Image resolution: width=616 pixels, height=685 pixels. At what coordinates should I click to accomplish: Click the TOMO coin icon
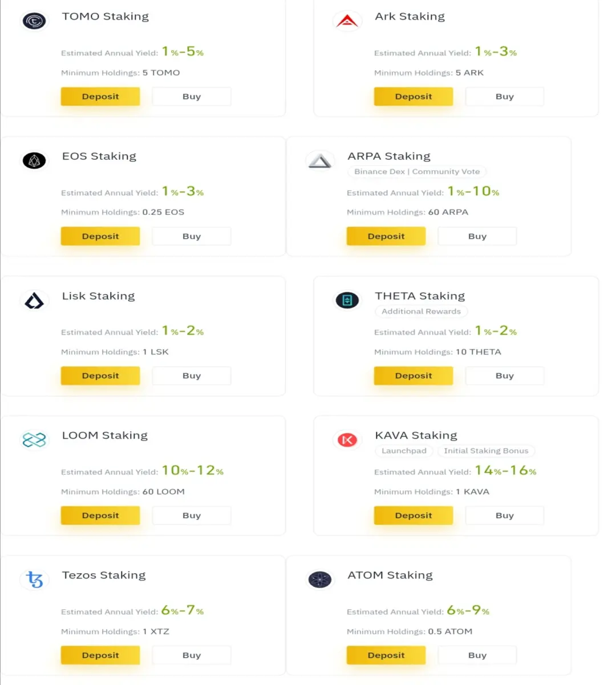pyautogui.click(x=34, y=22)
